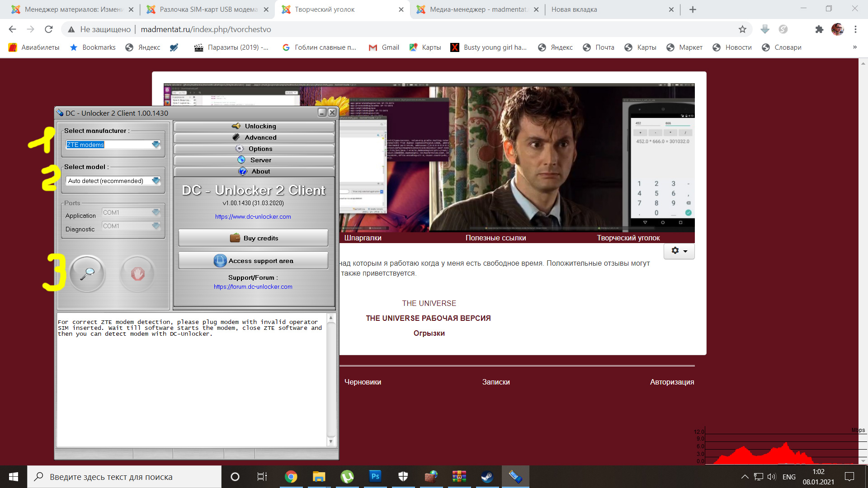
Task: Click the Access support area button
Action: 253,261
